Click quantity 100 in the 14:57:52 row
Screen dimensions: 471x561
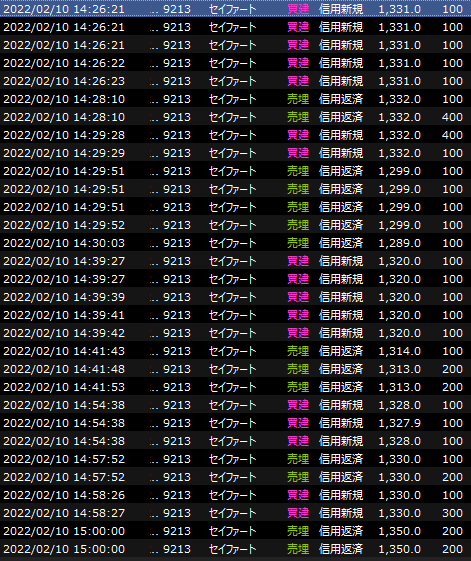click(x=452, y=459)
